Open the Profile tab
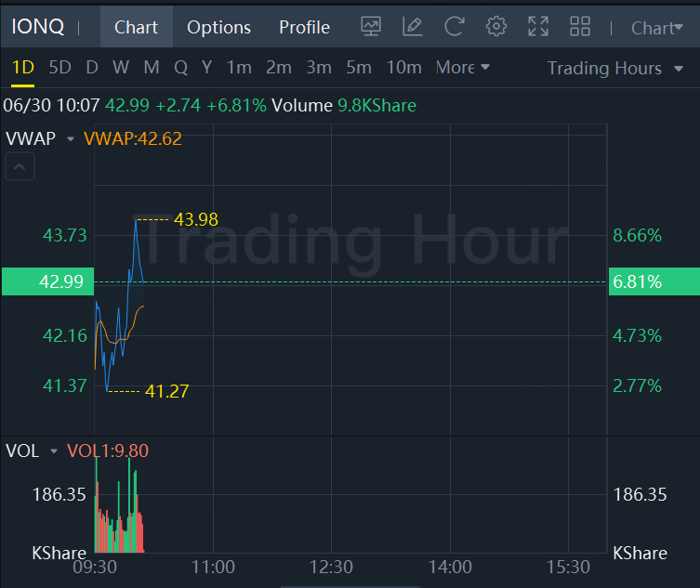 (x=304, y=27)
